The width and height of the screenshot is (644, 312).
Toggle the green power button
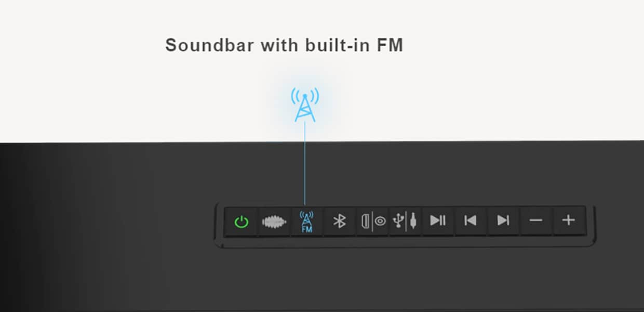coord(242,222)
